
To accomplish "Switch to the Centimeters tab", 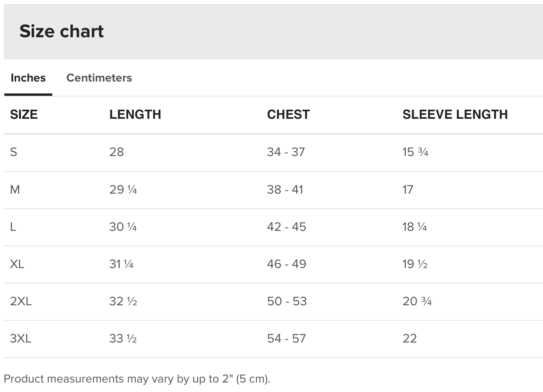I will coord(99,78).
